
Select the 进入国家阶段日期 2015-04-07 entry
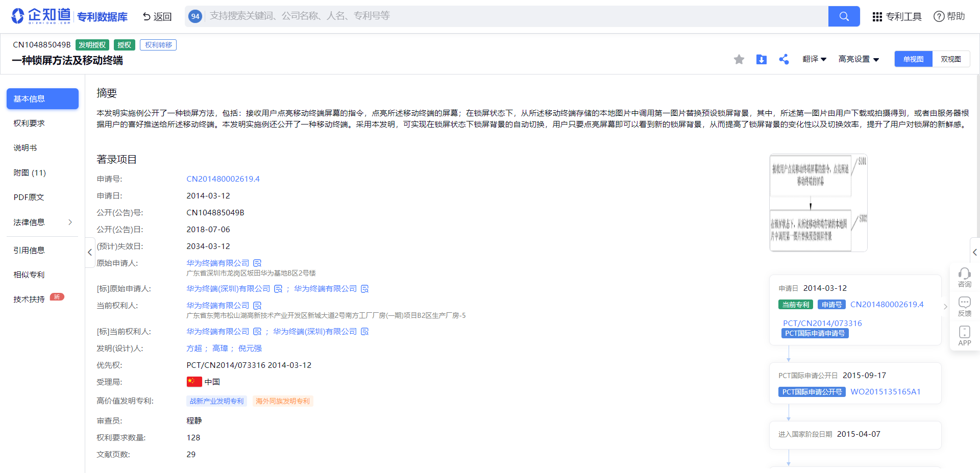pos(855,435)
